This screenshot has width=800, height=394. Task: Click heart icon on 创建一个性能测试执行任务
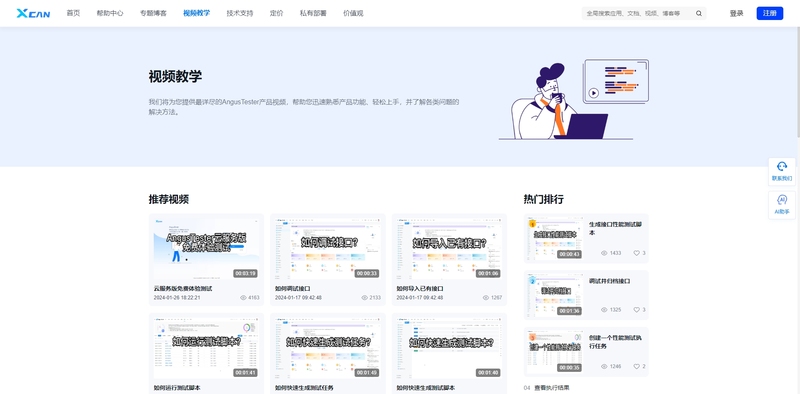(636, 366)
